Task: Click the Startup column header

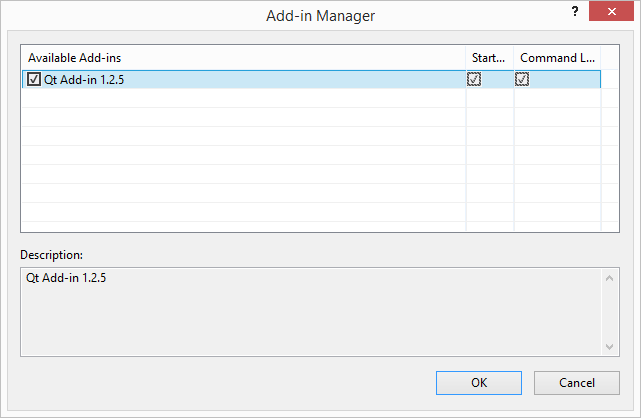Action: [489, 58]
